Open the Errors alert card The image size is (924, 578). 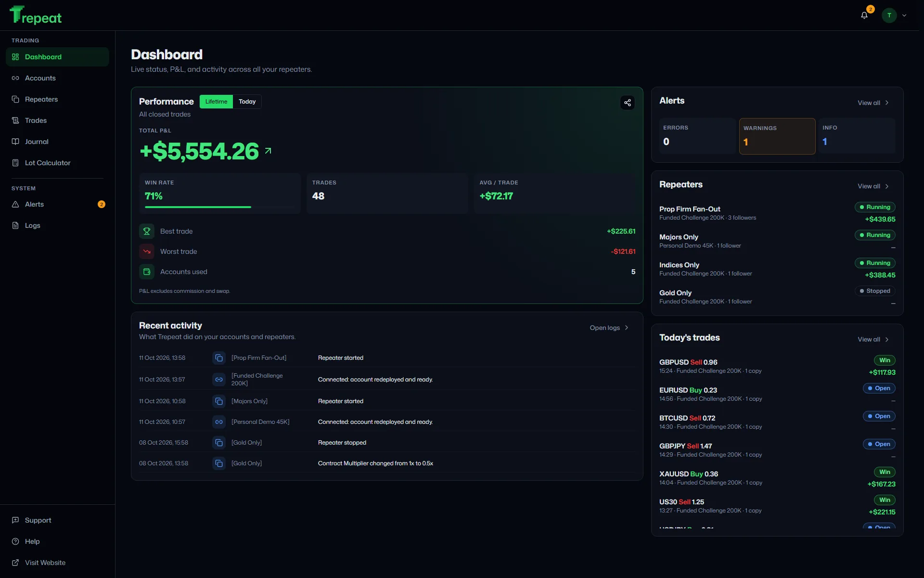pyautogui.click(x=697, y=136)
